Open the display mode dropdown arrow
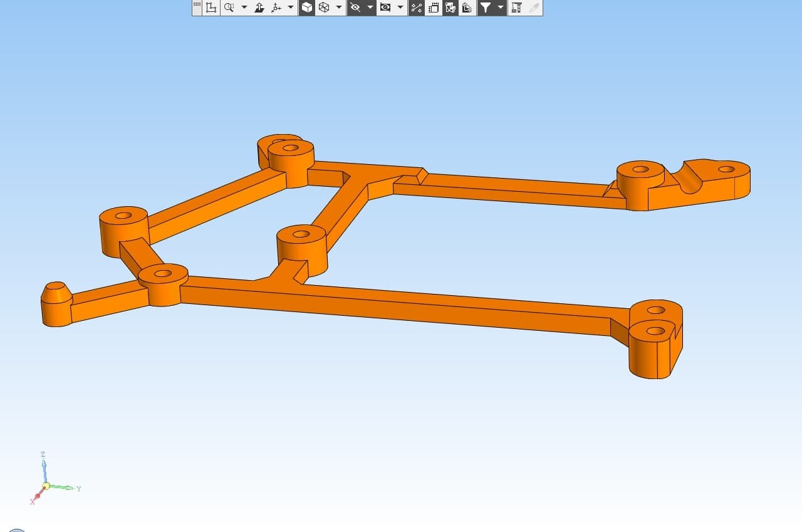Screen dimensions: 802x532 click(x=339, y=8)
